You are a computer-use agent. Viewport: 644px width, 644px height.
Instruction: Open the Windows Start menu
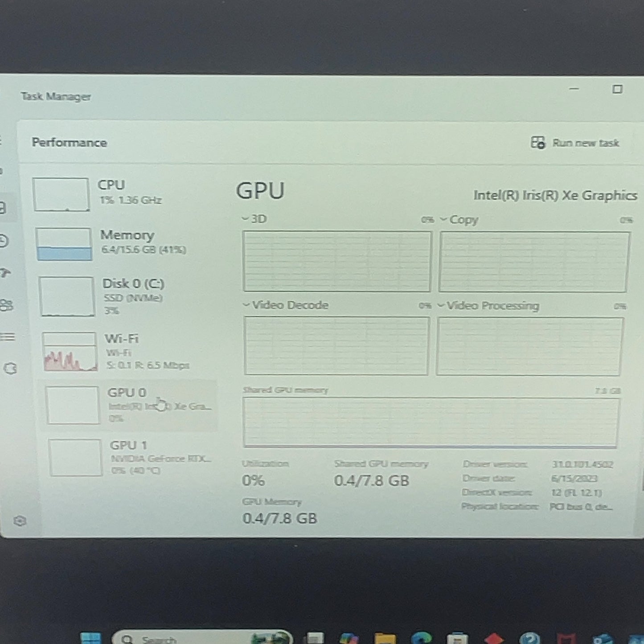(91, 638)
